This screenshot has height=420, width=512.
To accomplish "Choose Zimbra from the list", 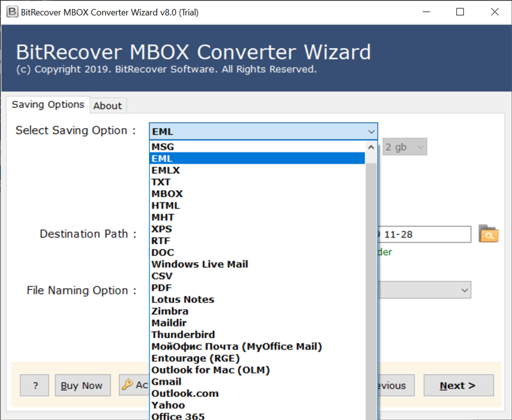I will click(x=257, y=312).
